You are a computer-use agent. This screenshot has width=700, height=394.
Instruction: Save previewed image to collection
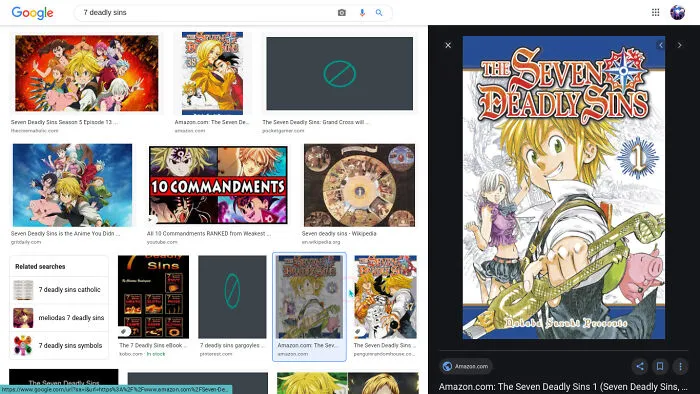tap(660, 366)
